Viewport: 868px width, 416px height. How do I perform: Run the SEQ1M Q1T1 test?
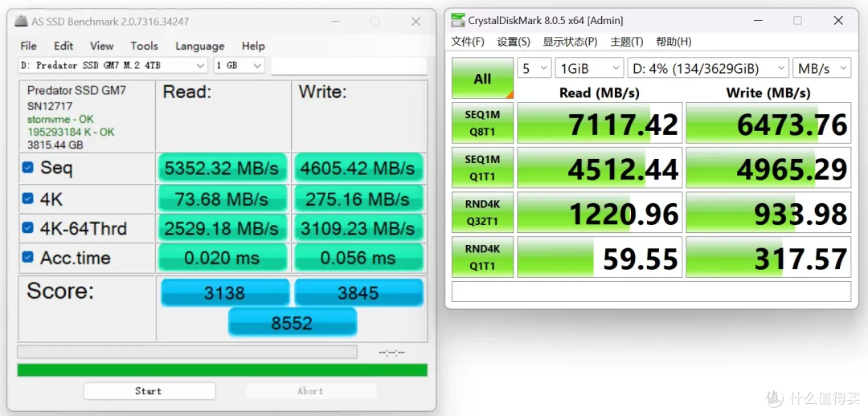point(483,168)
